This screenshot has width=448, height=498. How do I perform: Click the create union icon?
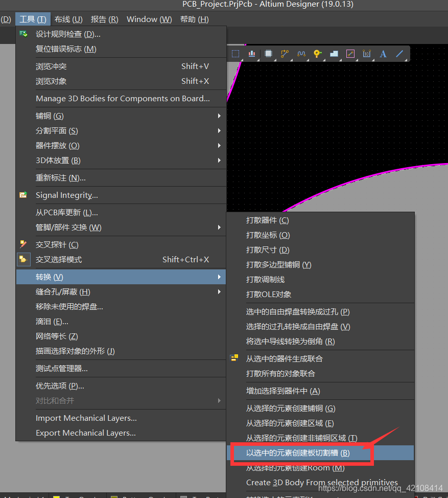pos(234,358)
